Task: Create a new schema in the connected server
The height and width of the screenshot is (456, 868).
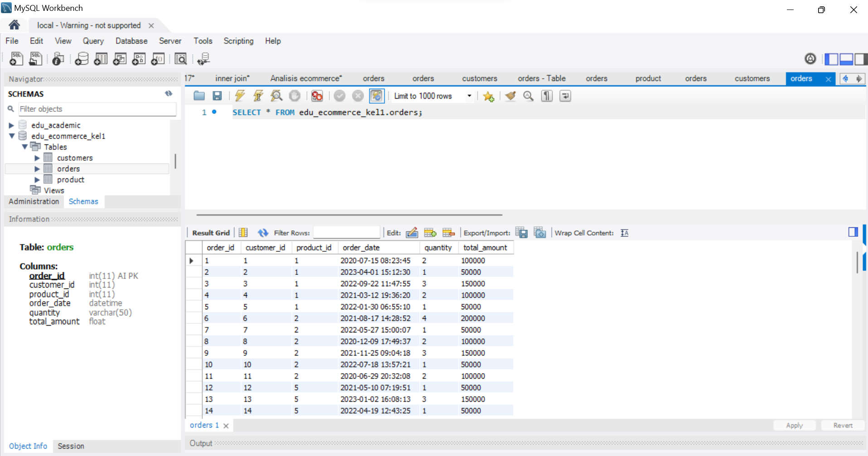Action: click(81, 59)
